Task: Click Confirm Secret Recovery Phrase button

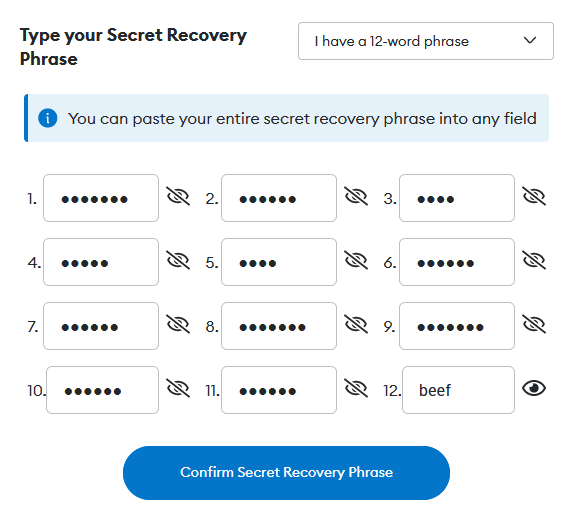Action: [x=286, y=473]
